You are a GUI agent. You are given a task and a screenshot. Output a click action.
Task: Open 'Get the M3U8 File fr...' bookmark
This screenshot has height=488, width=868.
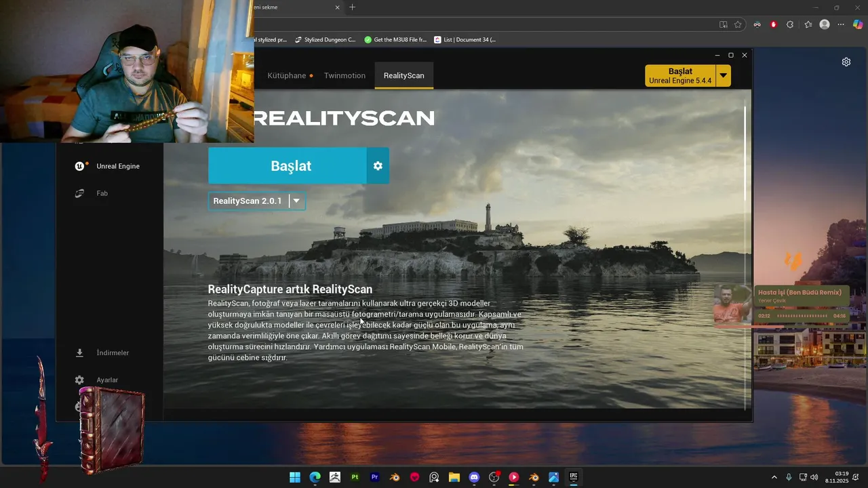[395, 39]
